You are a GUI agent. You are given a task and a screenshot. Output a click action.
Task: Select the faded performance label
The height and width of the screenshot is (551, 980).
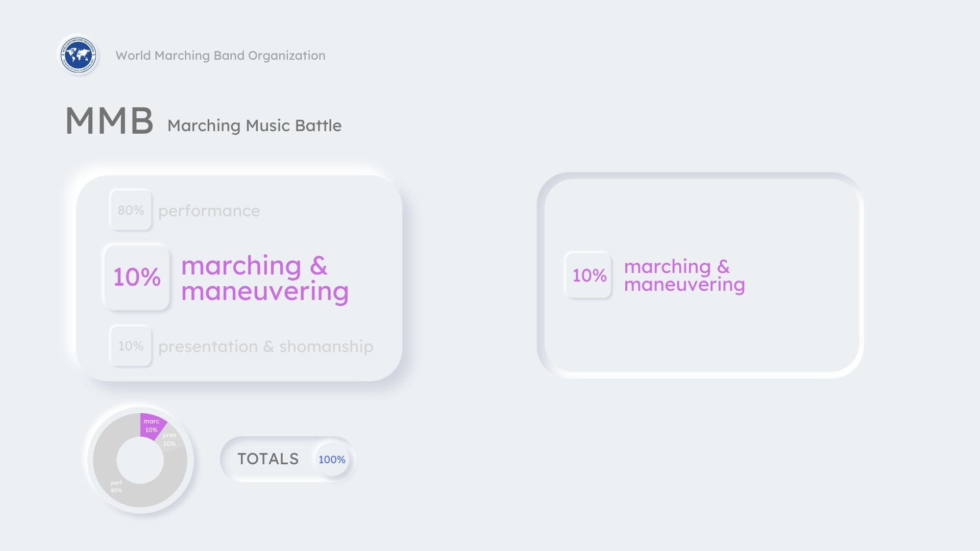[x=209, y=211]
